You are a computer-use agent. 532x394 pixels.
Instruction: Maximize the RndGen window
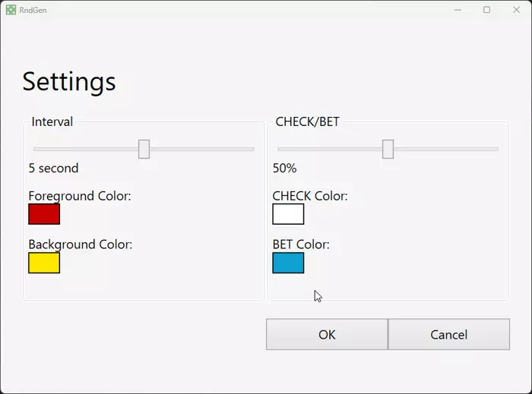(486, 10)
